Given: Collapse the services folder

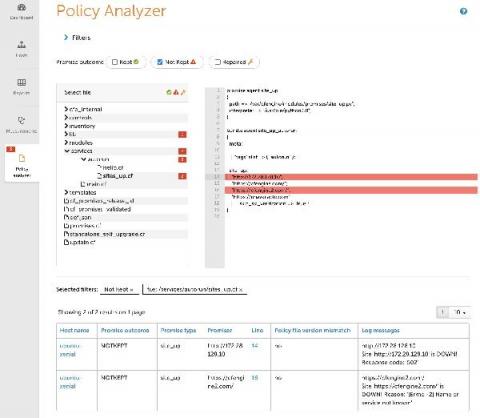Looking at the screenshot, I should pyautogui.click(x=66, y=151).
